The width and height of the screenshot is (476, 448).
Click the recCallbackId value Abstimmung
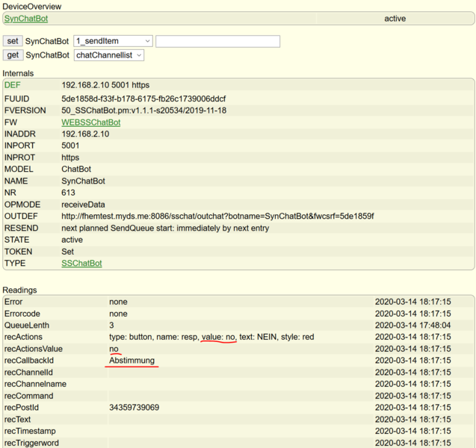pos(132,361)
